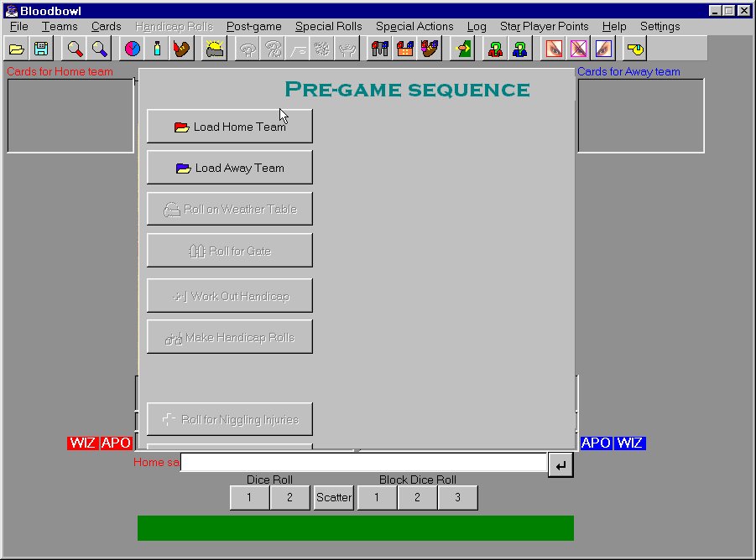Click the question mark red player icon

(x=495, y=49)
